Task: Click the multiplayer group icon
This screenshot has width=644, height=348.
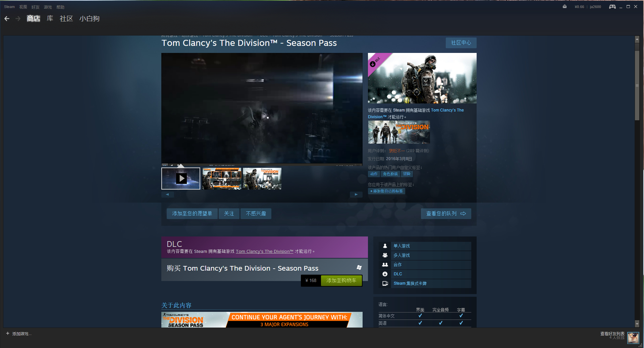Action: (385, 255)
